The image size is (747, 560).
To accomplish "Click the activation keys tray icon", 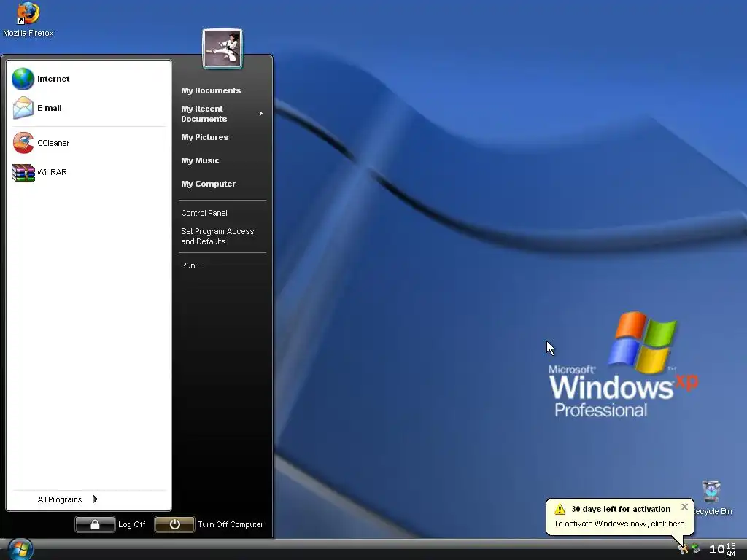I will coord(683,549).
